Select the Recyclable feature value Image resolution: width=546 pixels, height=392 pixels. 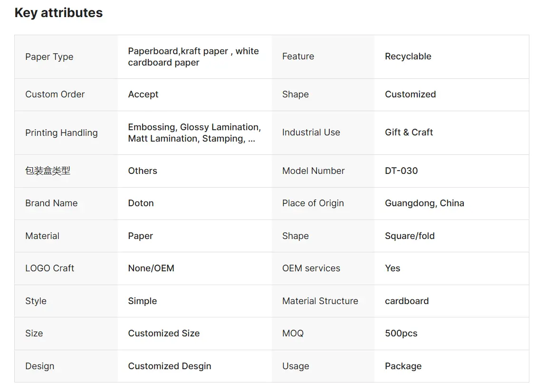point(408,57)
